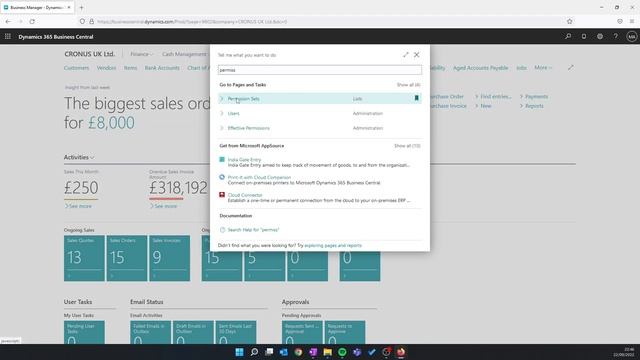Viewport: 640px width, 360px height.
Task: Open Spotify from the taskbar
Action: tap(342, 352)
